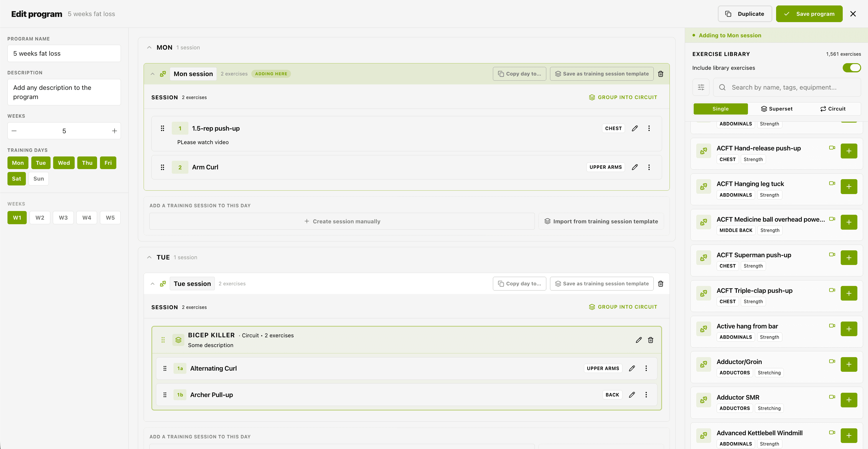Decrease weeks with minus stepper
The image size is (868, 449).
[14, 131]
